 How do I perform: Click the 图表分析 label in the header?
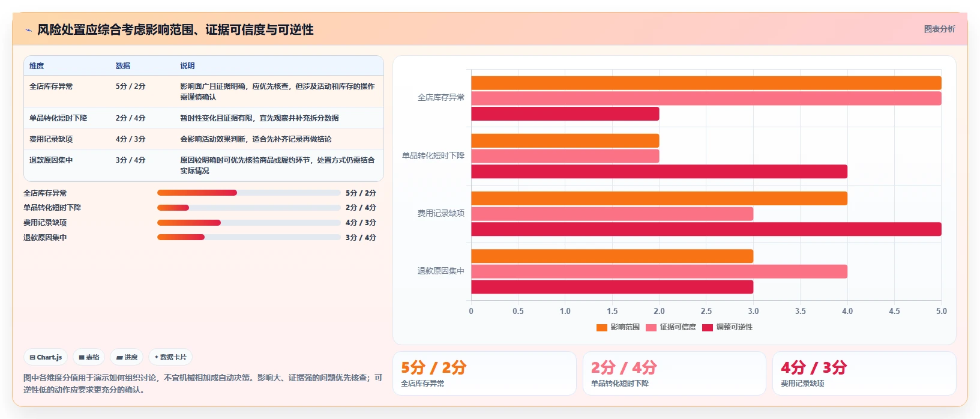[x=939, y=29]
